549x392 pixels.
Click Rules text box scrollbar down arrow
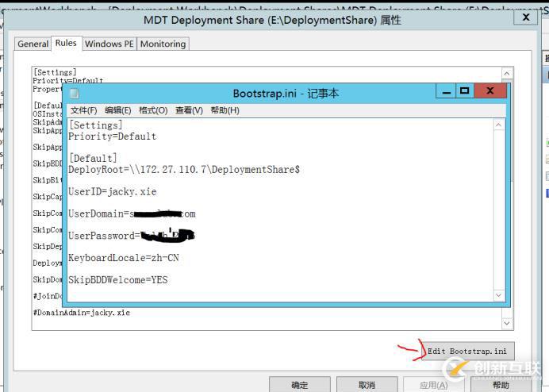[507, 323]
